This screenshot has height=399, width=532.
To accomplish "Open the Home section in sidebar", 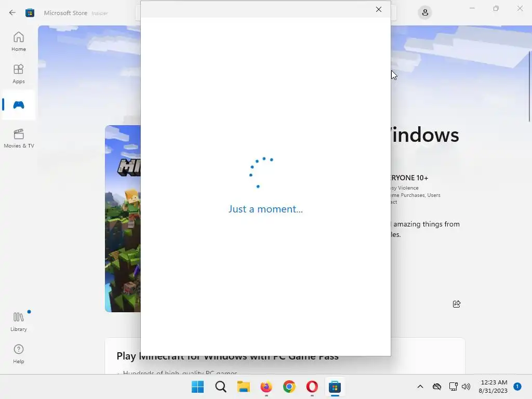I will point(19,42).
